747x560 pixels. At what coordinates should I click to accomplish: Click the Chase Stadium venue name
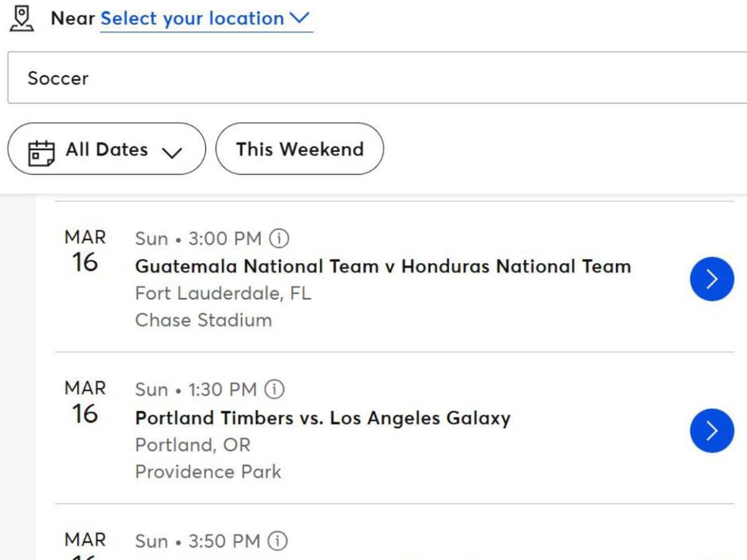coord(203,320)
